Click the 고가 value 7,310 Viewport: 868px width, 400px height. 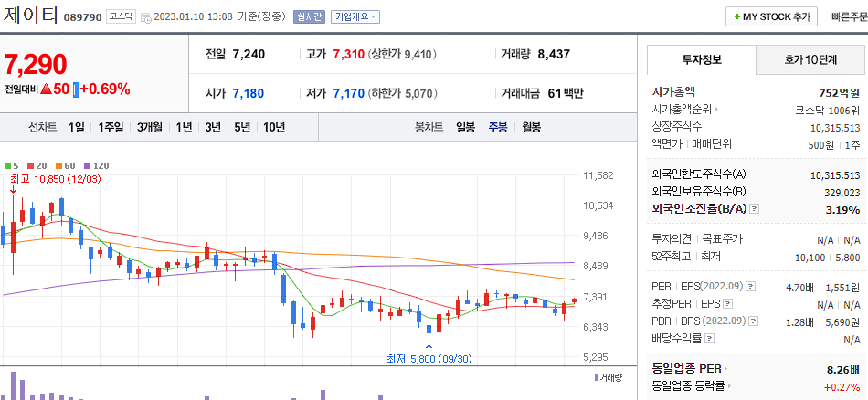tap(349, 54)
